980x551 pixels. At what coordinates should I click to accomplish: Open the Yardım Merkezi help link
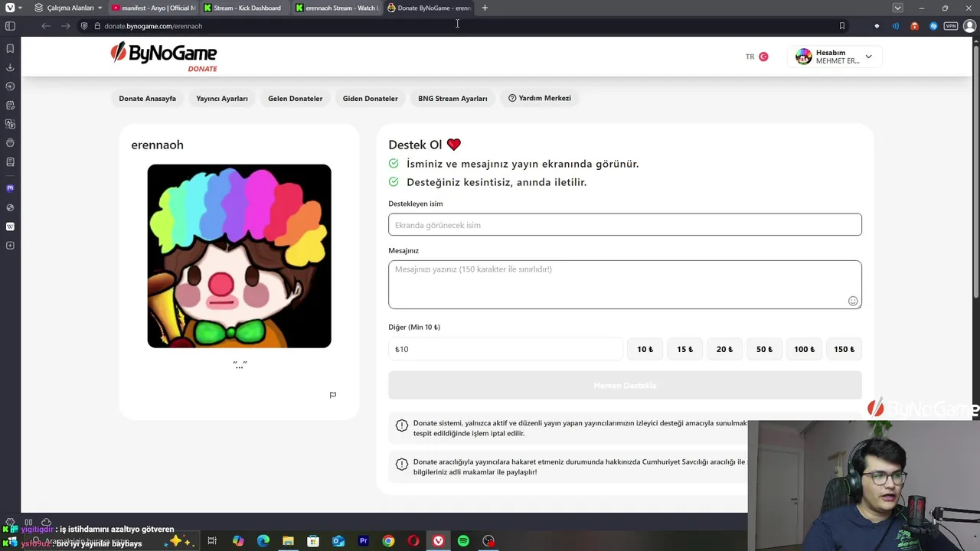(x=540, y=98)
